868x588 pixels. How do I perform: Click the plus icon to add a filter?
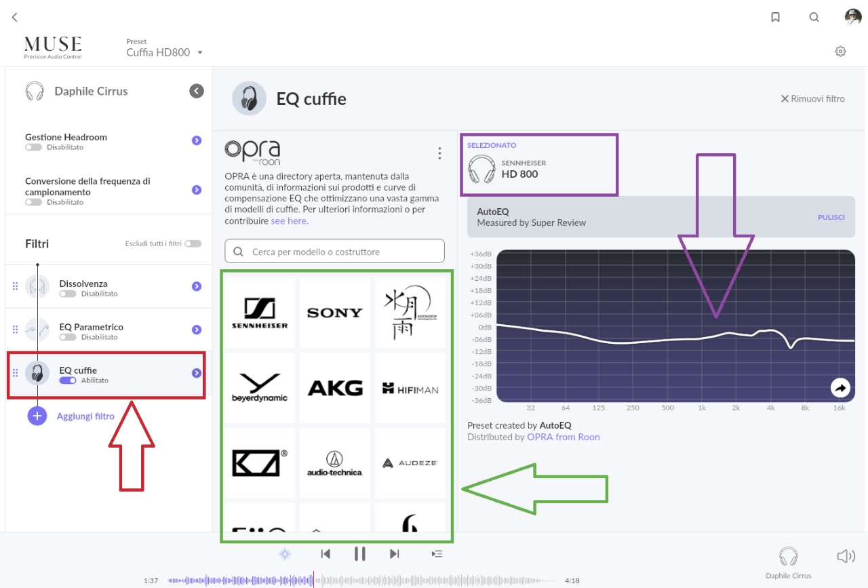pyautogui.click(x=37, y=416)
